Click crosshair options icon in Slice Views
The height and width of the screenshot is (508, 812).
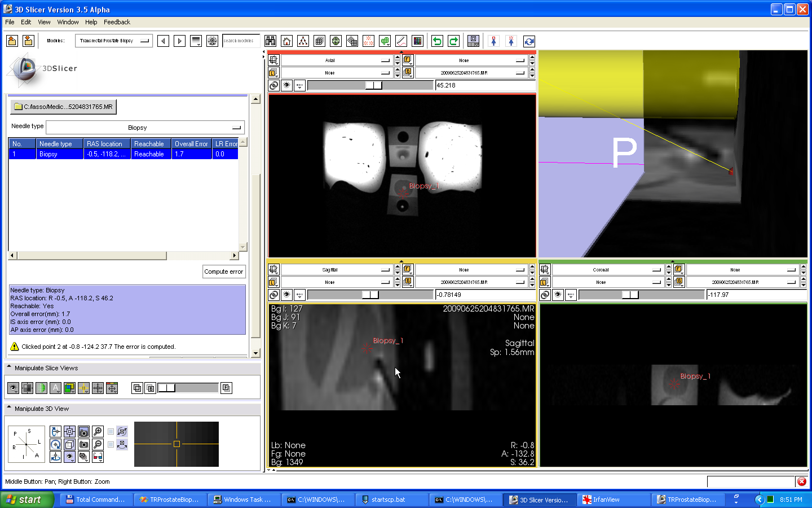coord(83,388)
